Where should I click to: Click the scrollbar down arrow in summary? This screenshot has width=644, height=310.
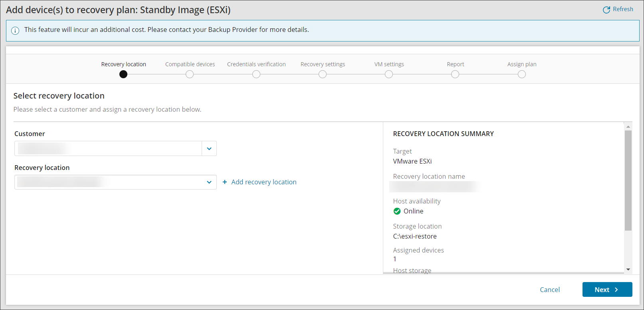(x=628, y=270)
